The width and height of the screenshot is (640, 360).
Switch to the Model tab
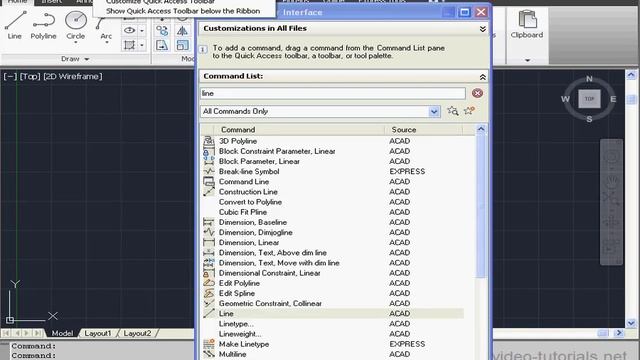(62, 333)
